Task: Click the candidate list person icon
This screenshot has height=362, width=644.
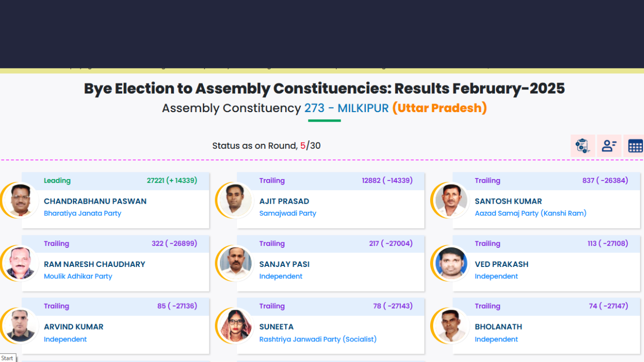Action: [x=609, y=146]
